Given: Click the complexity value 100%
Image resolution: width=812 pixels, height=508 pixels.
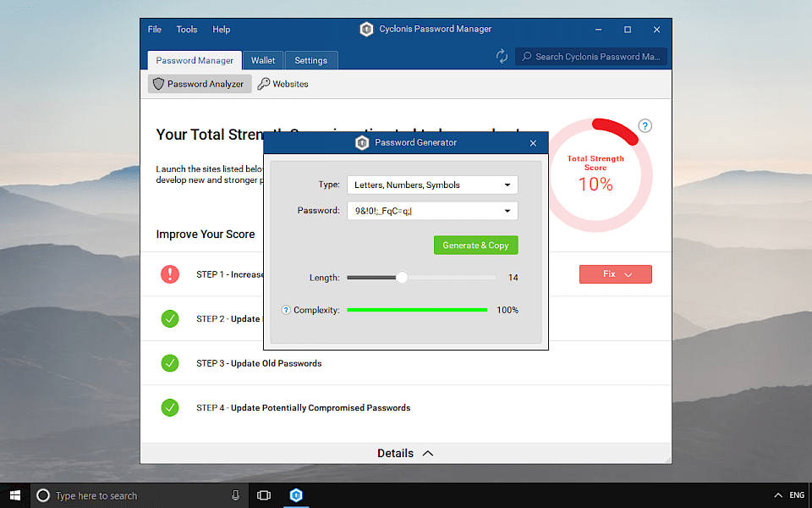Looking at the screenshot, I should pos(507,310).
